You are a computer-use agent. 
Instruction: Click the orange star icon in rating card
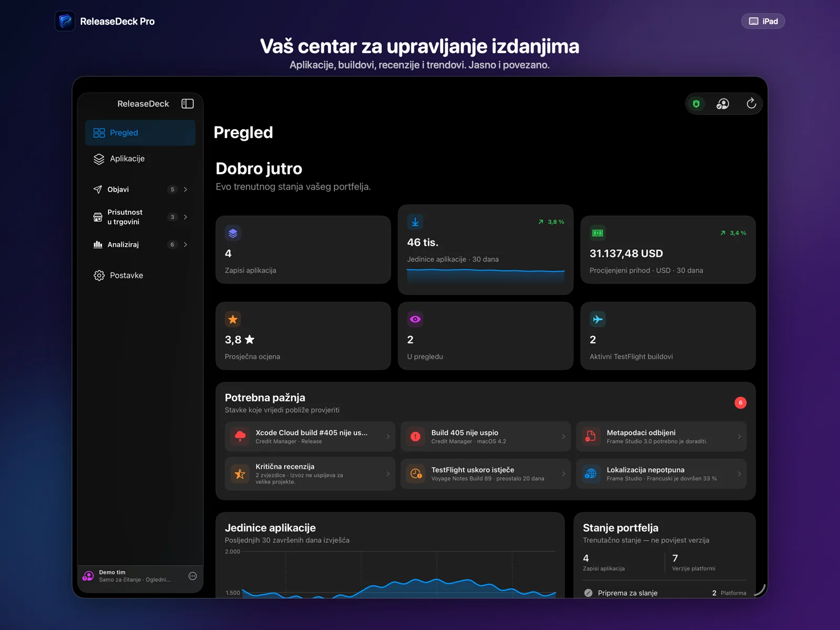pyautogui.click(x=233, y=319)
